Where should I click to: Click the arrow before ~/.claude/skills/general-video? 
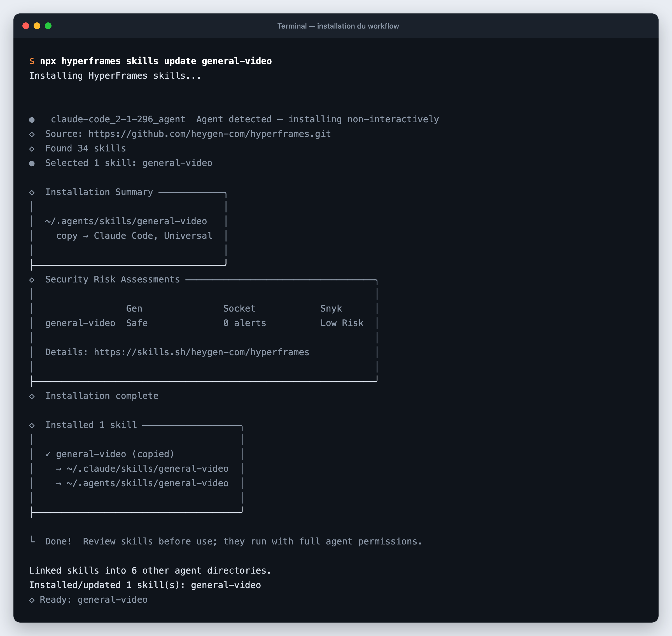59,469
